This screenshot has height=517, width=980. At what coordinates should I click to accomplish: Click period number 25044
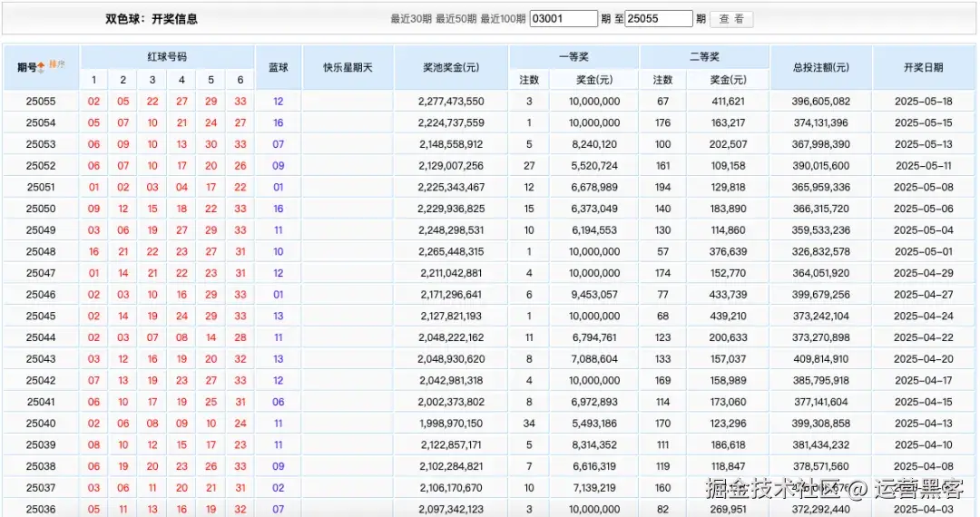[41, 337]
